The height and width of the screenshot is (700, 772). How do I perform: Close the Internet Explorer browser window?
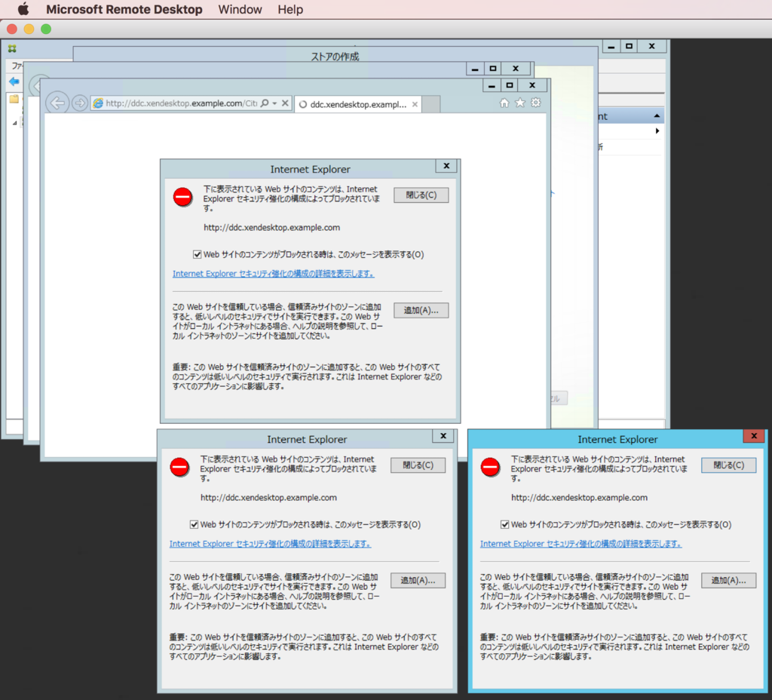532,85
